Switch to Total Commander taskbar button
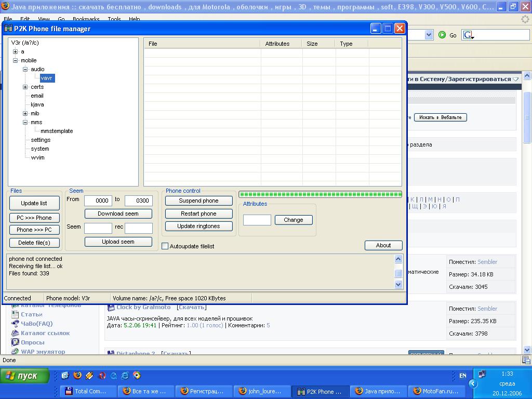 [88, 391]
